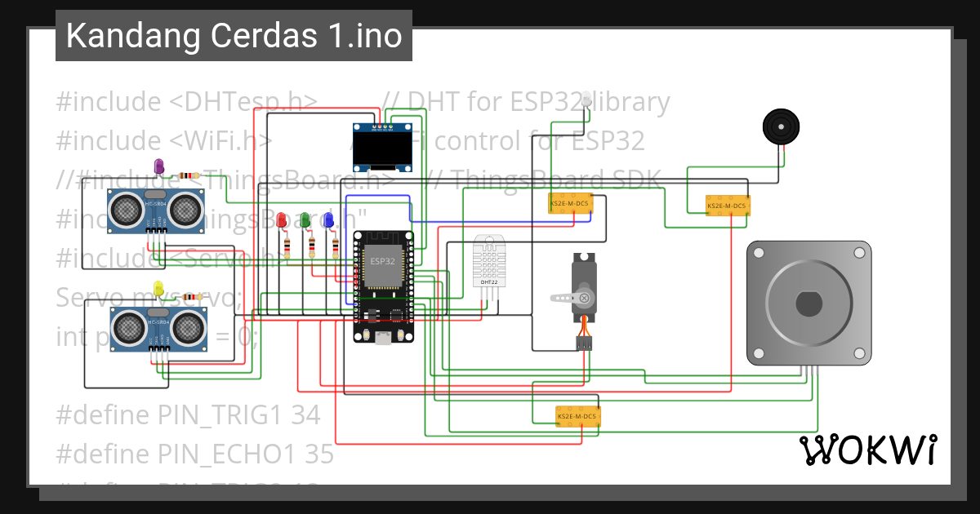Click the WOKWI logo link
This screenshot has width=980, height=514.
(870, 448)
